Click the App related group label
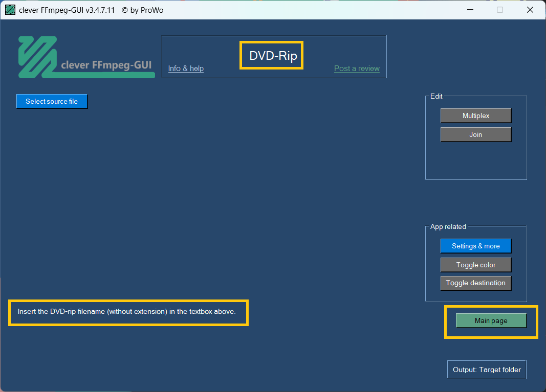The image size is (546, 392). coord(448,227)
